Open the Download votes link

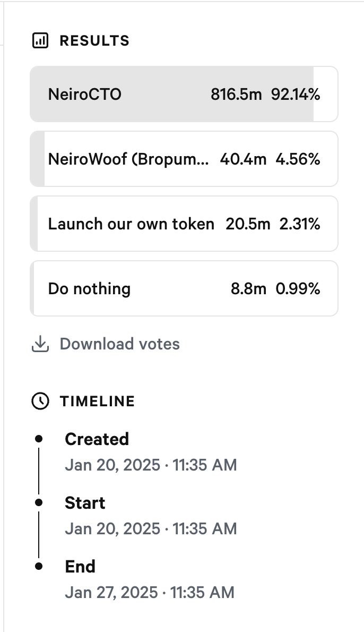tap(119, 344)
